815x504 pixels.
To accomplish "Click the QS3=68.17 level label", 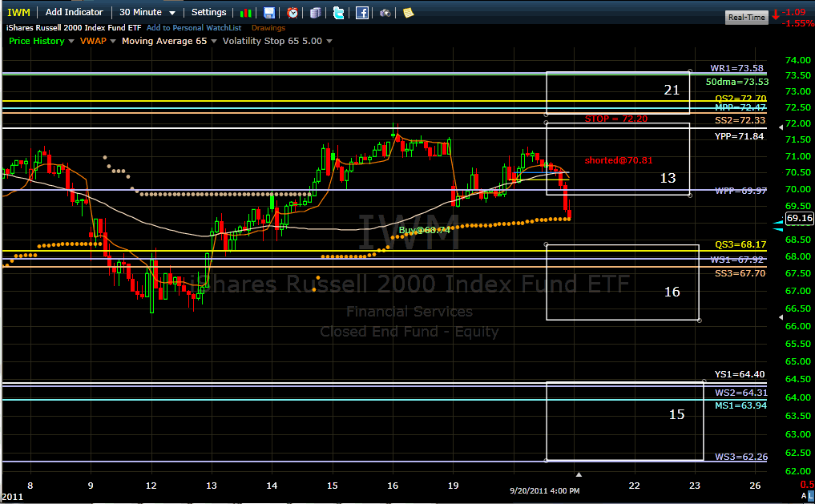I will pos(740,244).
